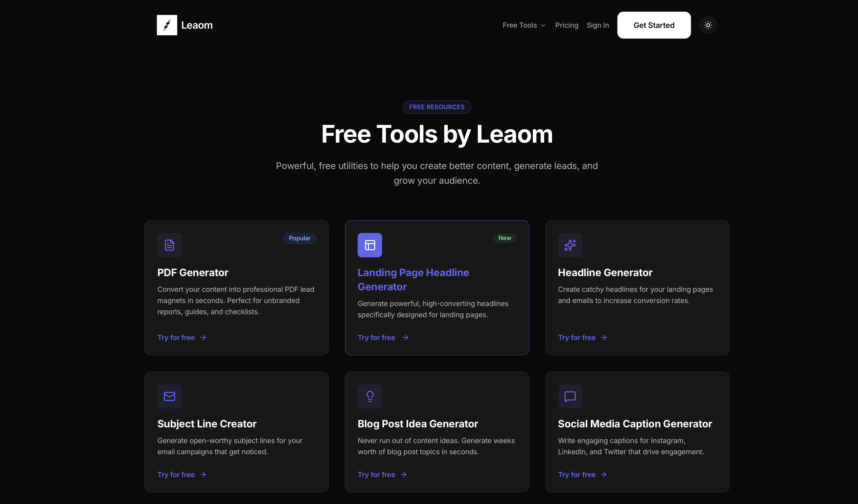Image resolution: width=858 pixels, height=504 pixels.
Task: Toggle the light/dark theme sun button
Action: click(708, 25)
